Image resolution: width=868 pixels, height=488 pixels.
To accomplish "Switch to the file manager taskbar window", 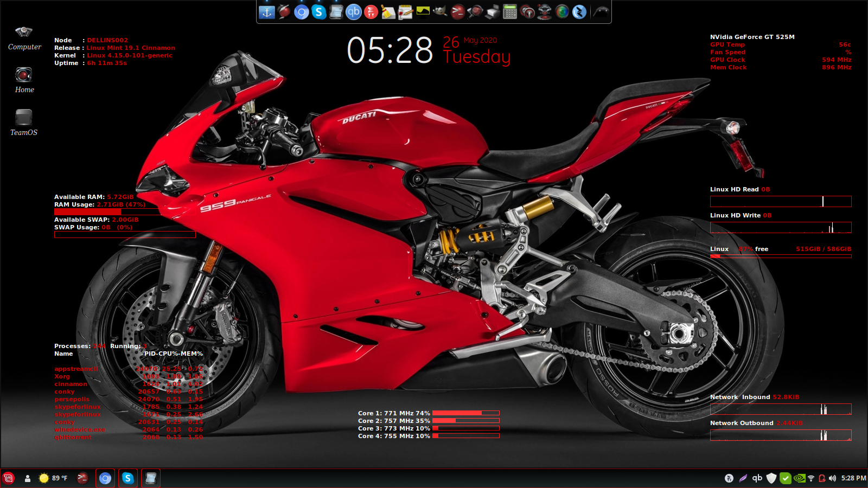I will 151,478.
